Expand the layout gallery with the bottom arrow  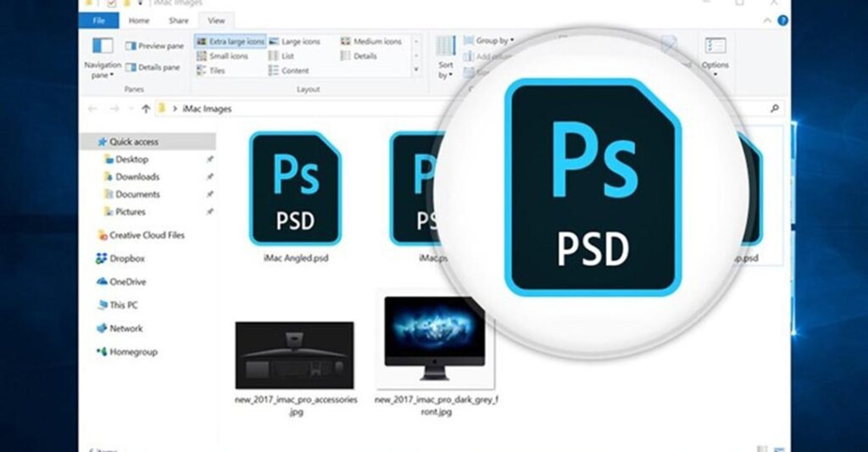click(x=416, y=70)
